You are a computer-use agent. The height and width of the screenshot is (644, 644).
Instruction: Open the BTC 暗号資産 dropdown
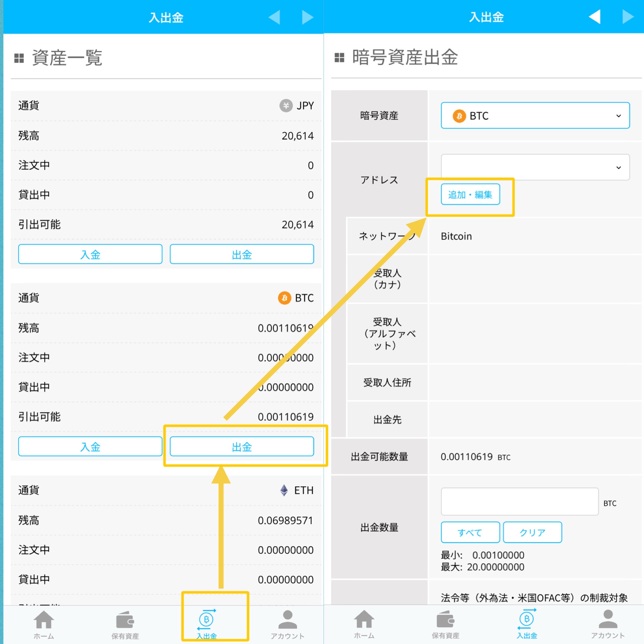535,116
